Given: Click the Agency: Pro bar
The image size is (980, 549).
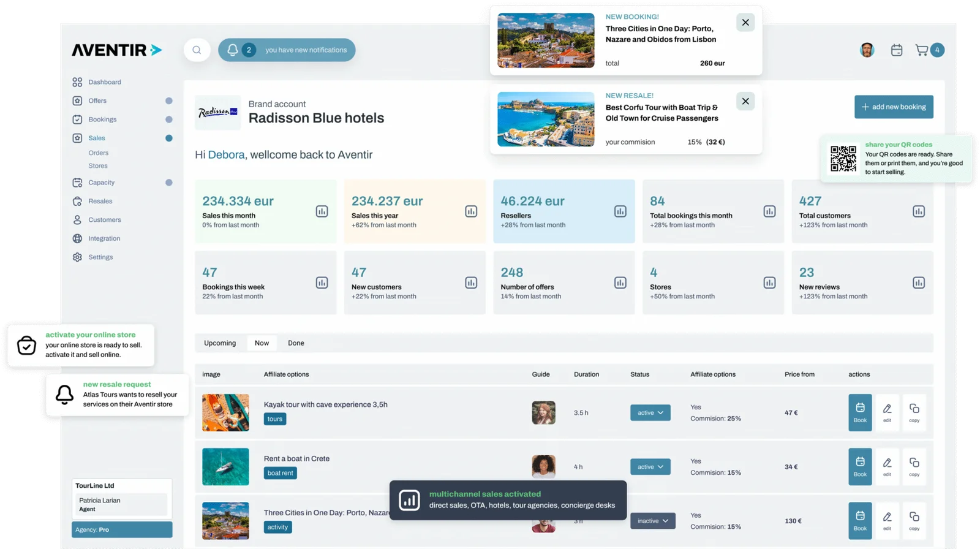Looking at the screenshot, I should 122,529.
